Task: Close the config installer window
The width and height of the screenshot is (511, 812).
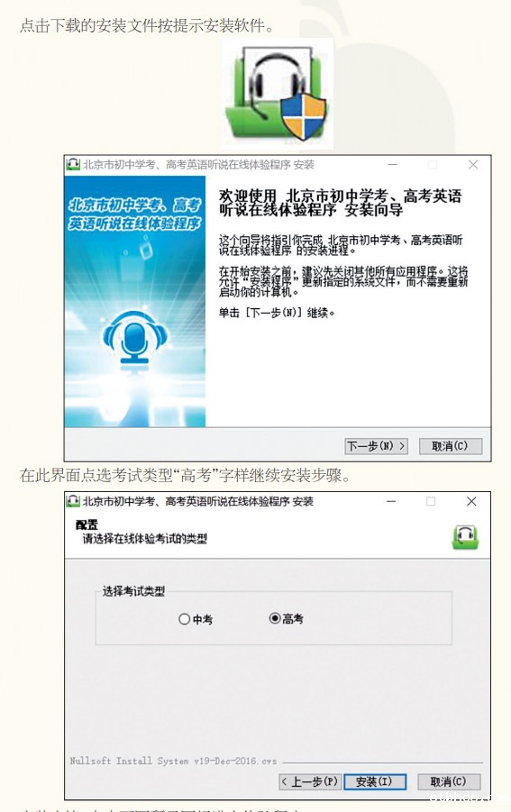Action: 471,501
